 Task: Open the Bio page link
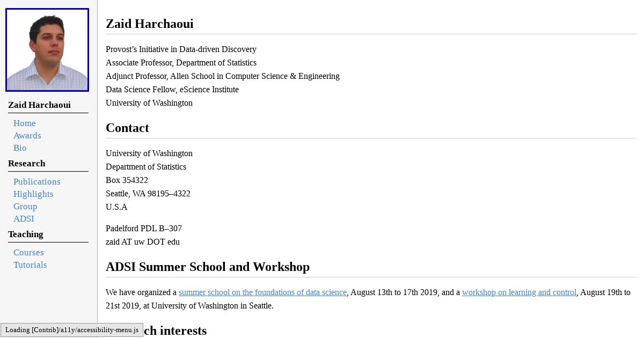(20, 148)
